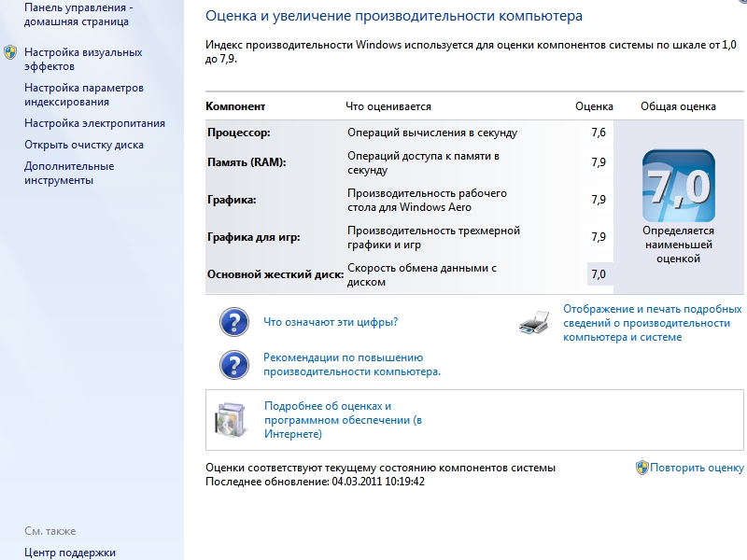
Task: Click the large 7,0 base score badge
Action: [x=678, y=186]
